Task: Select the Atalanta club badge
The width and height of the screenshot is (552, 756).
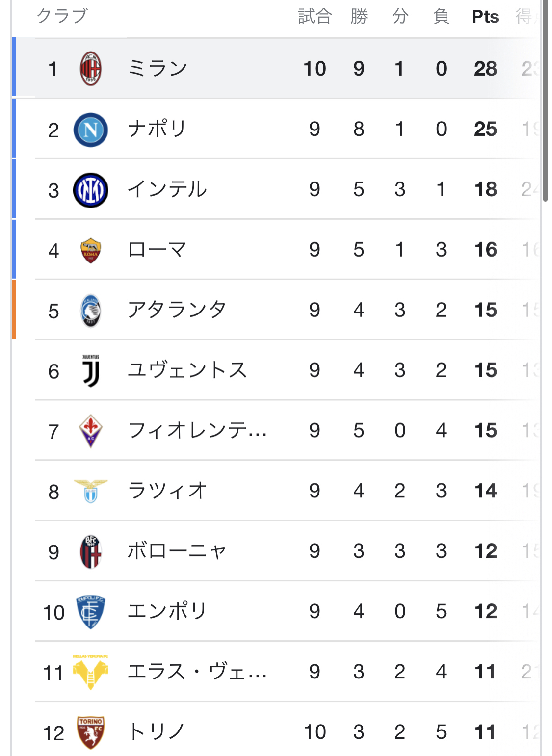Action: (90, 310)
